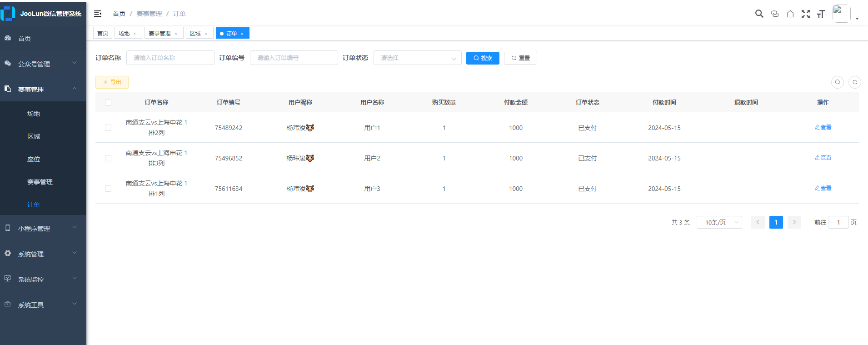The image size is (868, 345).
Task: Expand user dropdown caret next to avatar
Action: point(857,19)
